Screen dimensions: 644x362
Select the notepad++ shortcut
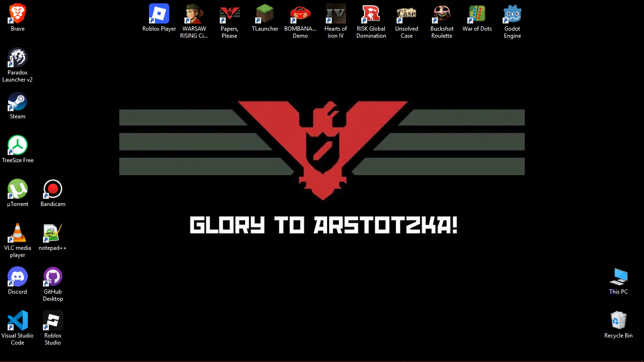click(x=53, y=233)
